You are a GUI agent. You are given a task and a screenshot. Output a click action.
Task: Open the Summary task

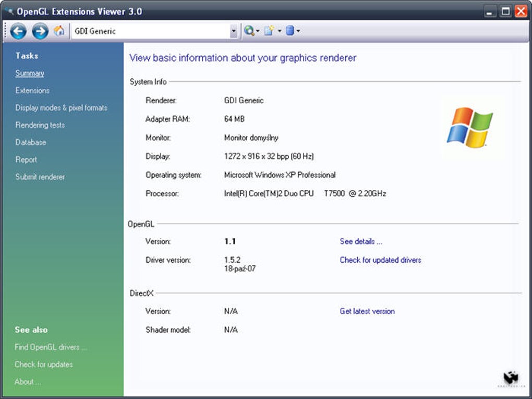30,74
